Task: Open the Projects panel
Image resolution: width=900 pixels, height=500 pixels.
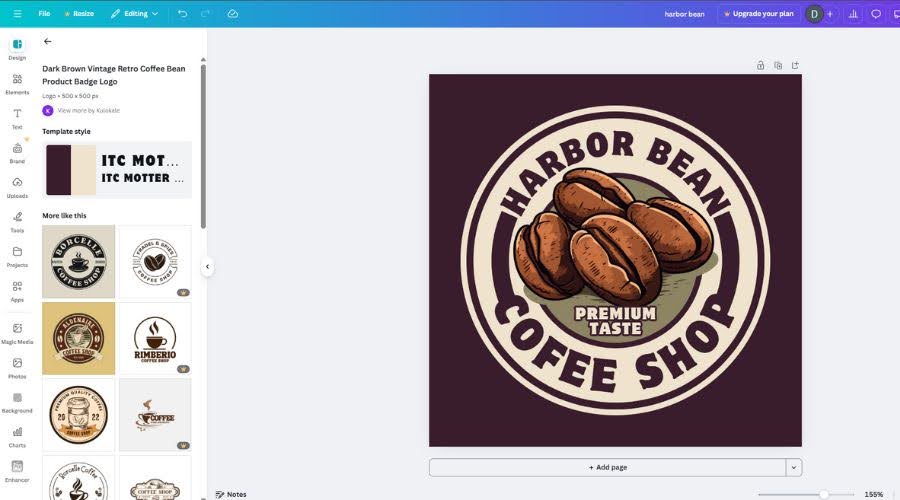Action: (x=17, y=257)
